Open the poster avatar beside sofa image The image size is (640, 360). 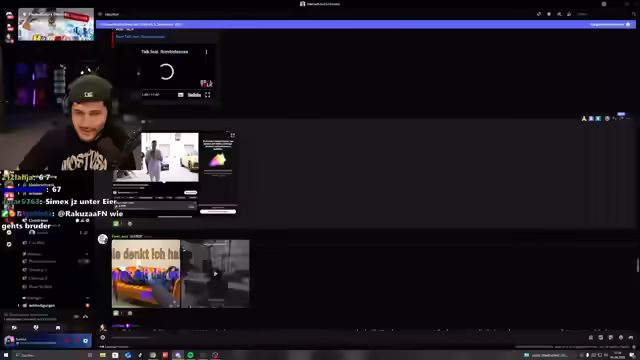click(103, 239)
